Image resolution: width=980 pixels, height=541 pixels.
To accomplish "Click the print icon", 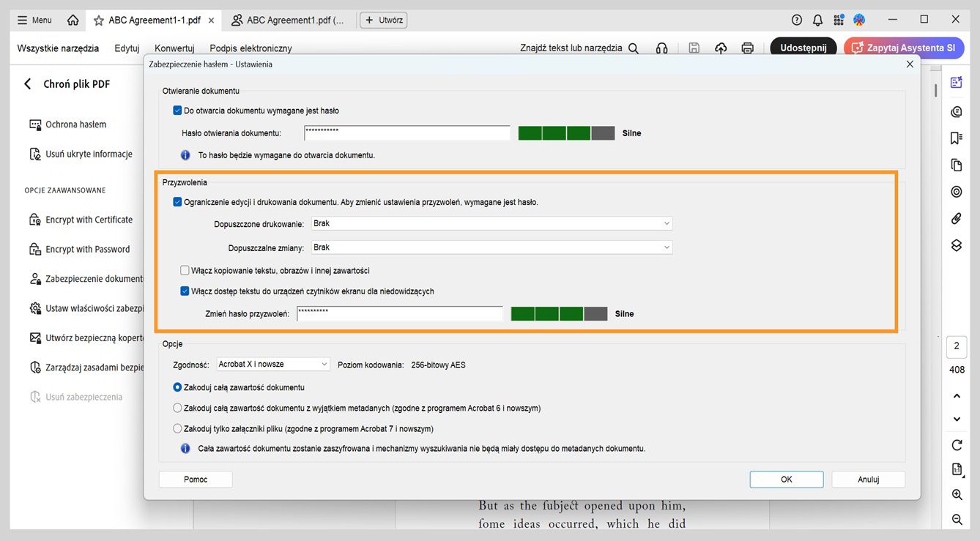I will (748, 48).
